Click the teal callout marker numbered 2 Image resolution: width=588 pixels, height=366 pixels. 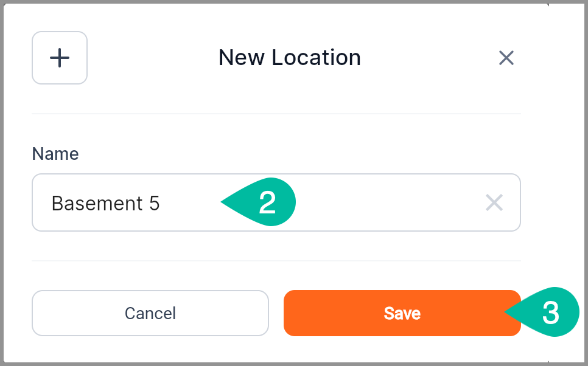coord(268,202)
